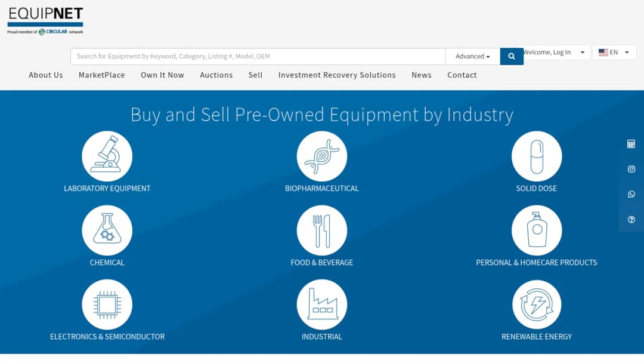Click ELECTRONICS & SEMICONDUCTOR text link
Screen dimensions: 644x363
(107, 337)
